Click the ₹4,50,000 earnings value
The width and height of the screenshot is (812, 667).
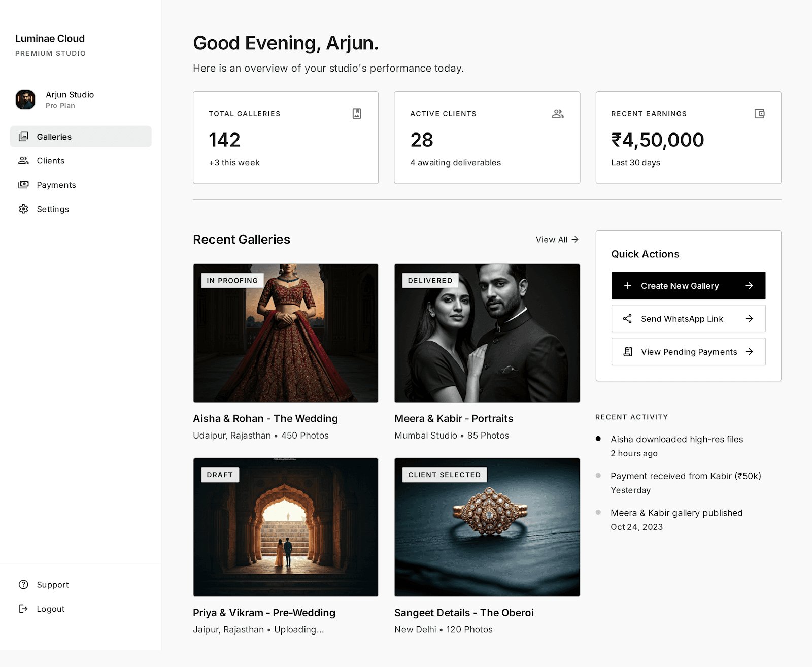click(658, 140)
